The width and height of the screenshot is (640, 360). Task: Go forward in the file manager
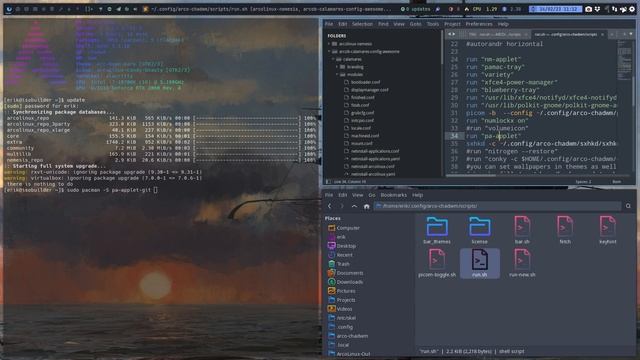click(342, 206)
